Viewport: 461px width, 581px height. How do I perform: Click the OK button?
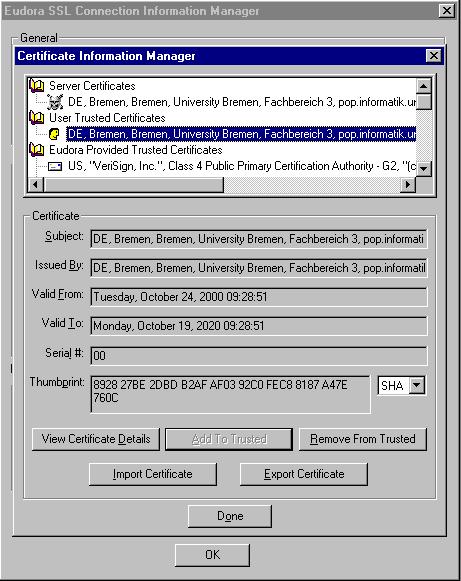click(212, 555)
